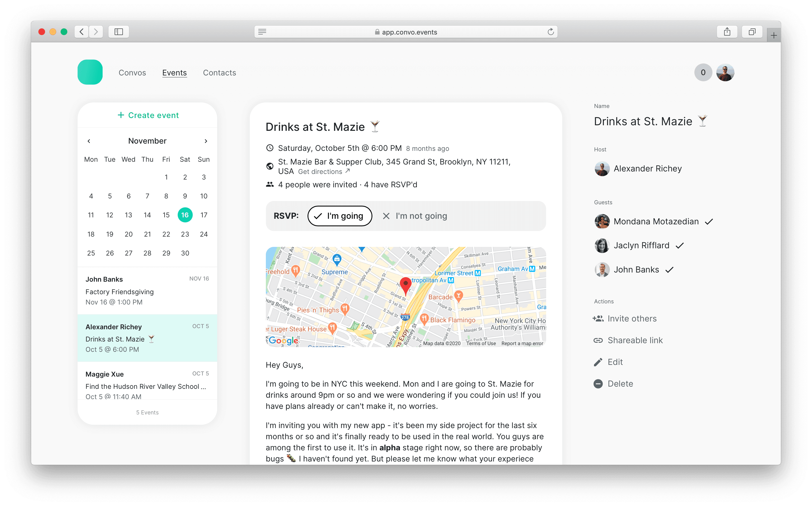
Task: Open guest Jaclyn Rifflard
Action: click(x=639, y=246)
